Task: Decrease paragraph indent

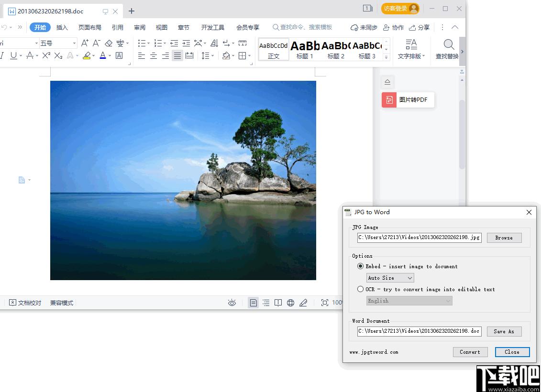Action: tap(174, 43)
